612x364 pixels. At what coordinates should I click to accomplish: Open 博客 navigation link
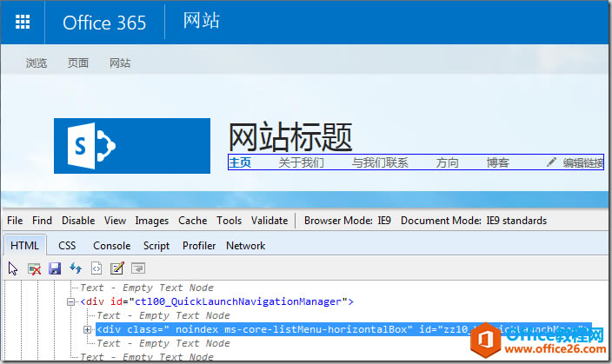coord(497,162)
